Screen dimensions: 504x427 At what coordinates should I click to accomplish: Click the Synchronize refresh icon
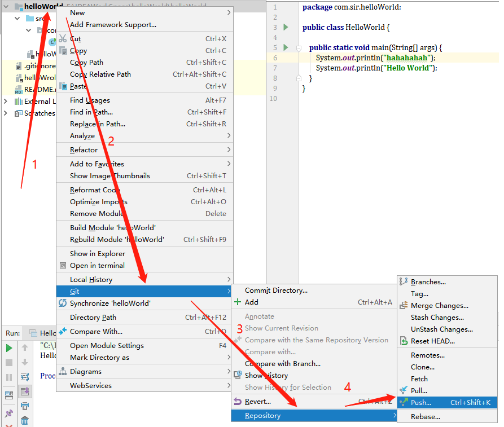(63, 303)
